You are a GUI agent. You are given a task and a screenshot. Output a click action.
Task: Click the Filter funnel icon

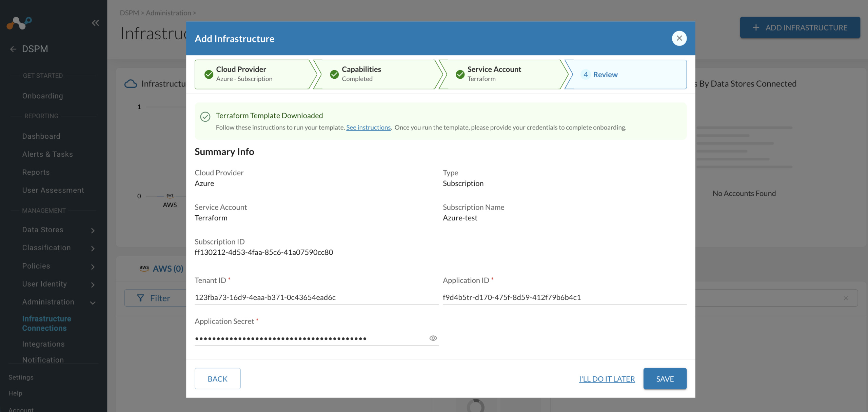coord(140,298)
